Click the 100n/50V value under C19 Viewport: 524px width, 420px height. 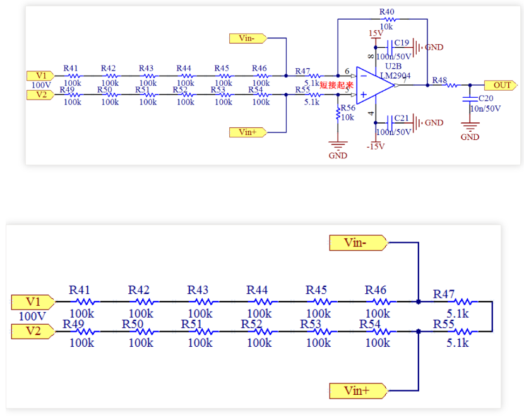(394, 57)
